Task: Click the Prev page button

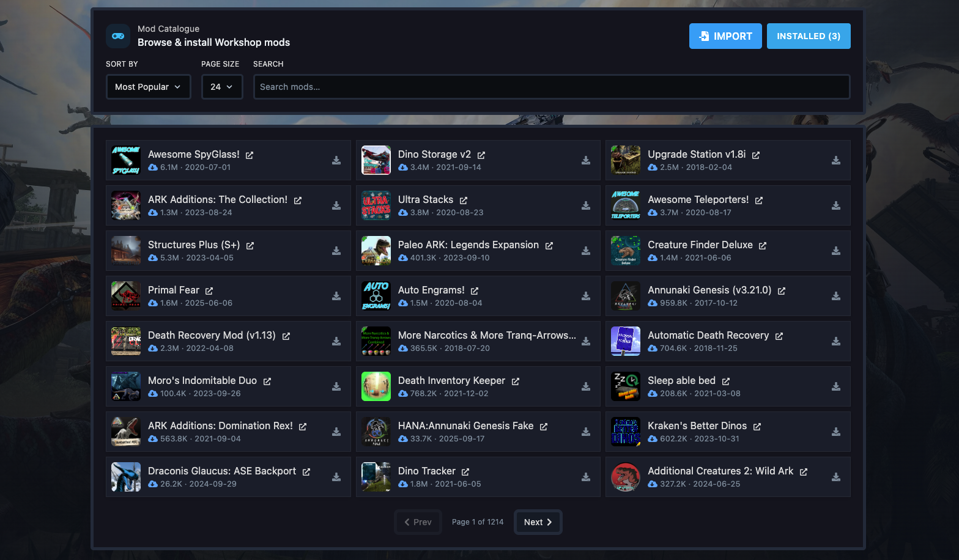Action: click(418, 522)
